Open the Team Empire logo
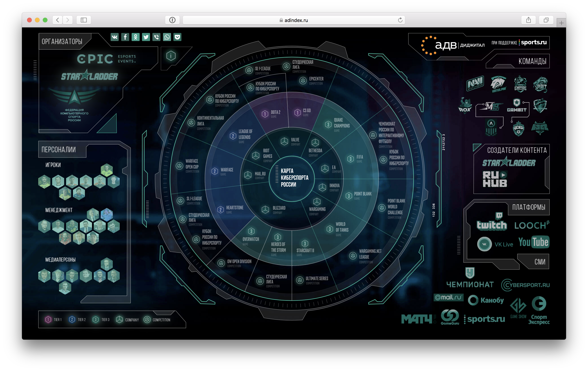588x371 pixels. click(520, 84)
